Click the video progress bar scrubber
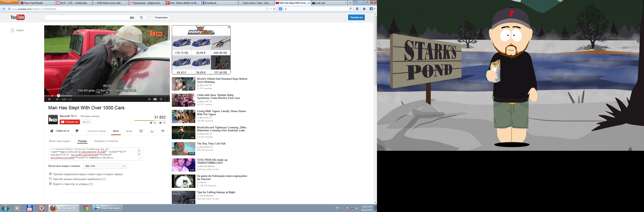This screenshot has width=644, height=212. (59, 96)
